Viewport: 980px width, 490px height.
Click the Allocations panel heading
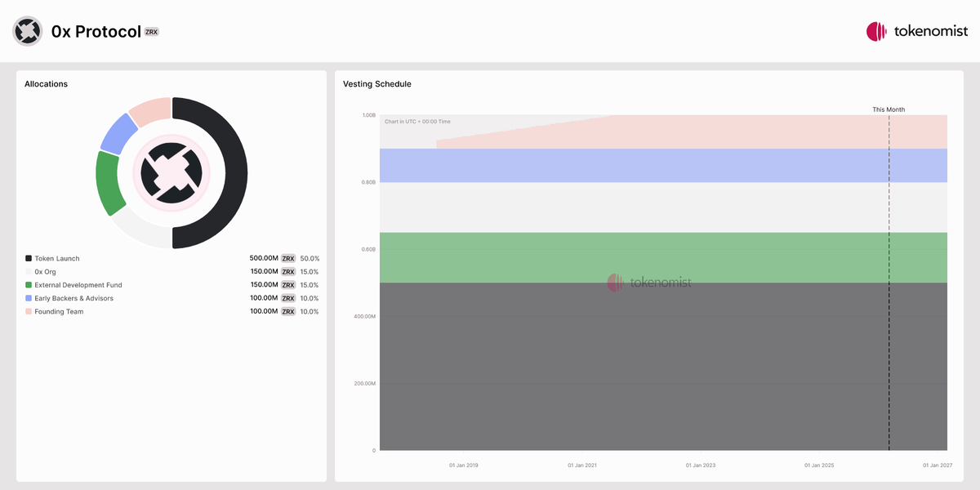[46, 84]
